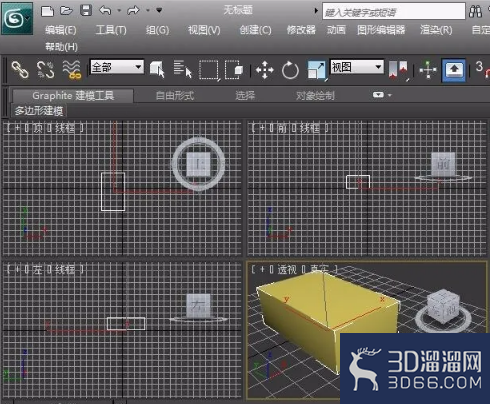Open the 视图(V) menu
The height and width of the screenshot is (404, 490).
204,30
